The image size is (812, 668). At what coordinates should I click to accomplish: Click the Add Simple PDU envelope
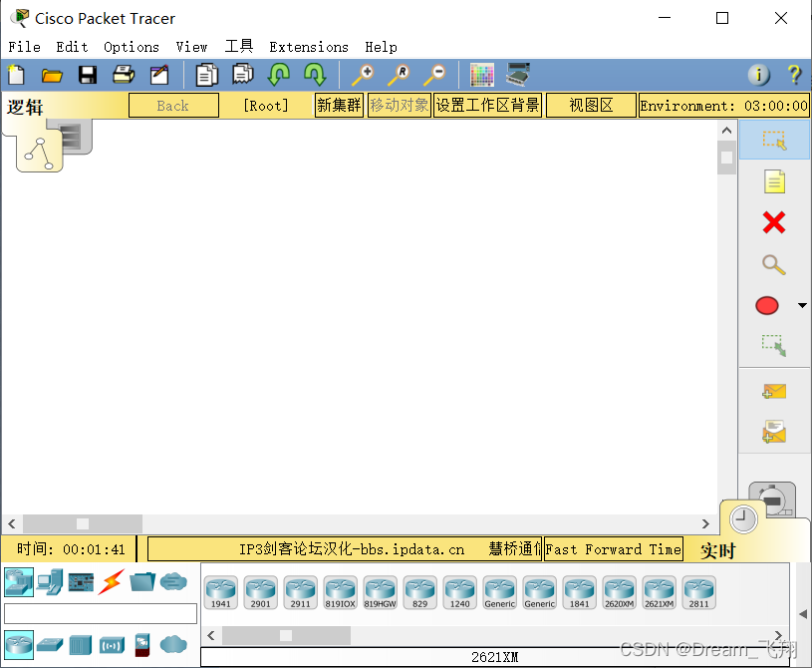tap(774, 391)
